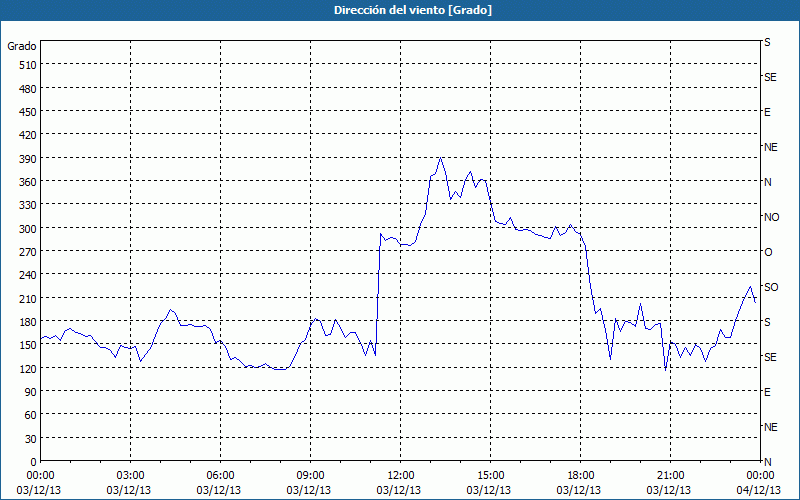Select the S compass label level with 180
The image size is (800, 500).
coord(767,322)
